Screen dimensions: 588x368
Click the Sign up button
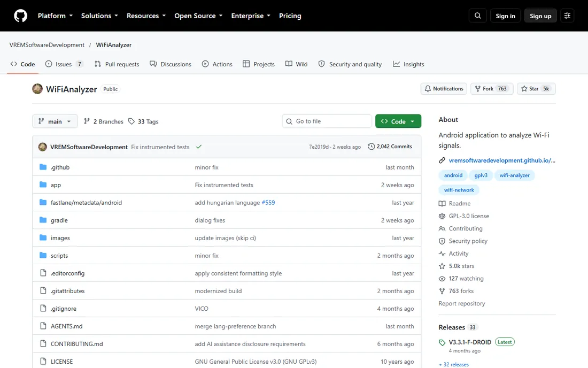[540, 16]
